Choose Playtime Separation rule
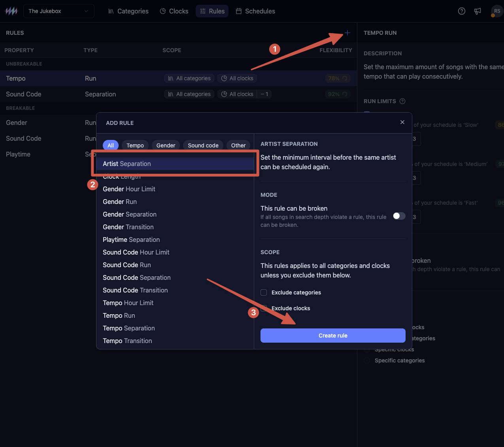Screen dimensions: 504x447 point(175,240)
